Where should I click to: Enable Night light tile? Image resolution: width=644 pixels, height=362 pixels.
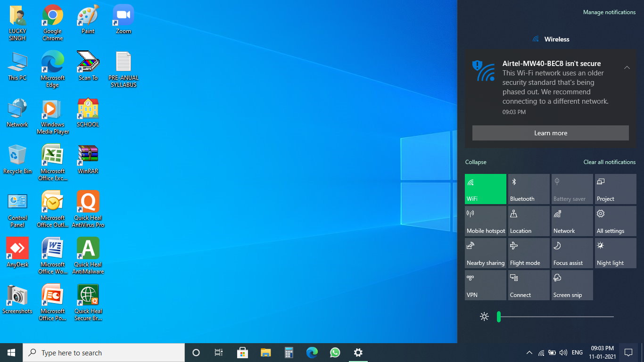tap(616, 253)
